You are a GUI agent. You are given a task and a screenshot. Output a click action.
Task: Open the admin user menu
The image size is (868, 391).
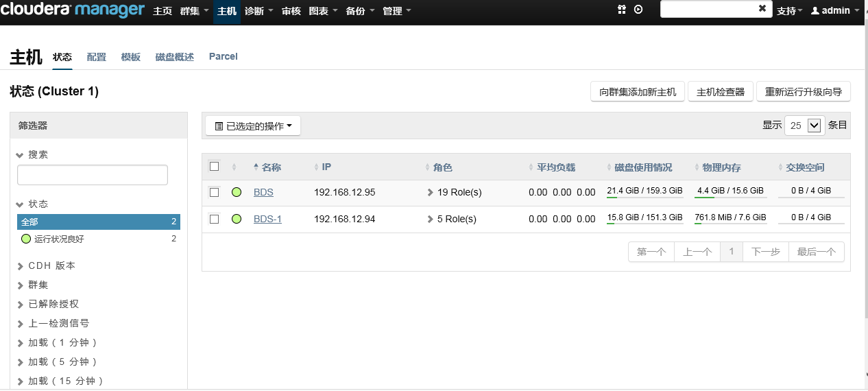coord(834,11)
